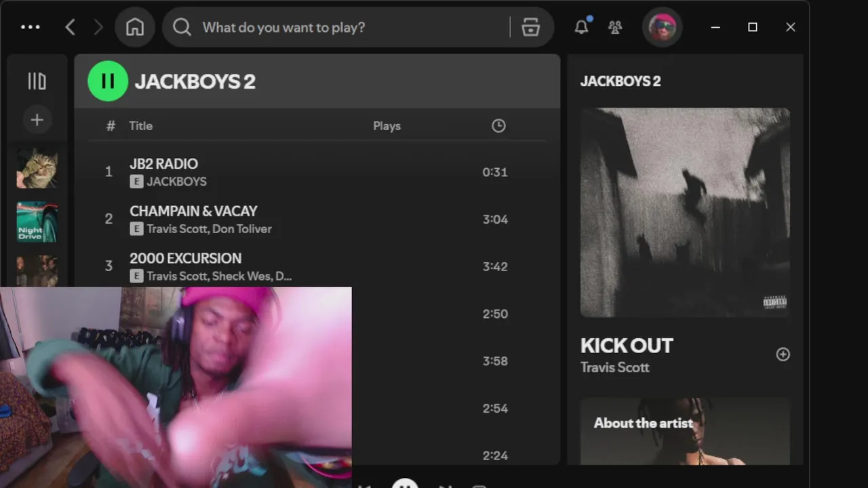The image size is (868, 488).
Task: Open Travis Scott, Don Toliver artist link
Action: 209,229
